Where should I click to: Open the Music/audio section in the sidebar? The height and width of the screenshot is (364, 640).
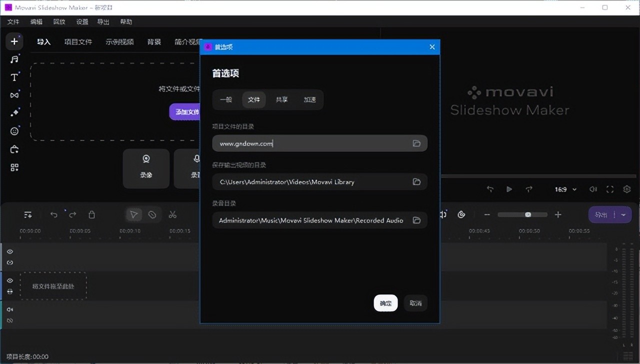pyautogui.click(x=14, y=59)
